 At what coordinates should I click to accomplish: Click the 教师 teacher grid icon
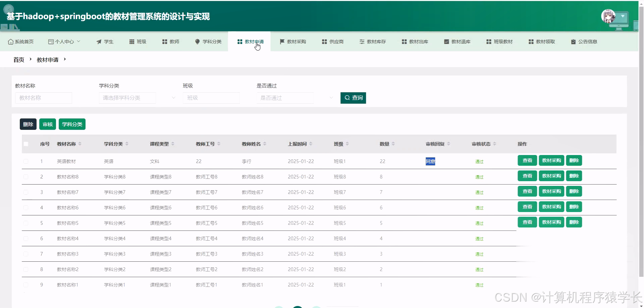tap(164, 41)
